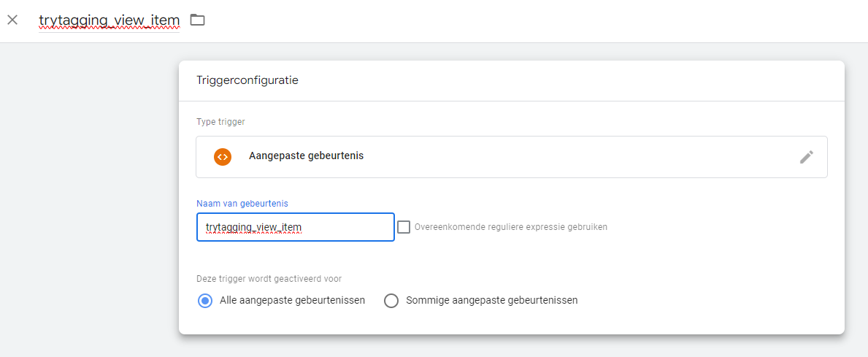Viewport: 868px width, 357px height.
Task: Click the 'Naam van gebeurtenis' input field
Action: [295, 227]
